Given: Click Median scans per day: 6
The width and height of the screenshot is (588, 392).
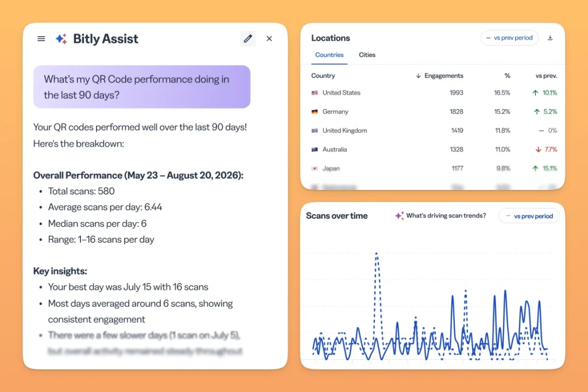Looking at the screenshot, I should point(97,224).
